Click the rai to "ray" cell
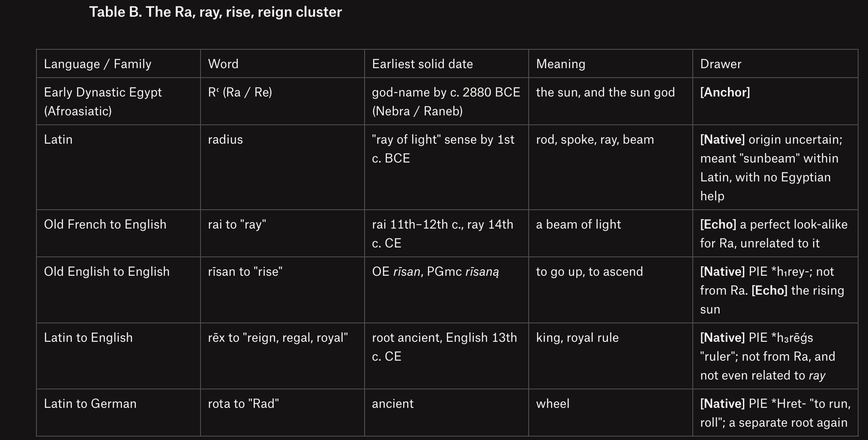The image size is (868, 440). tap(283, 234)
